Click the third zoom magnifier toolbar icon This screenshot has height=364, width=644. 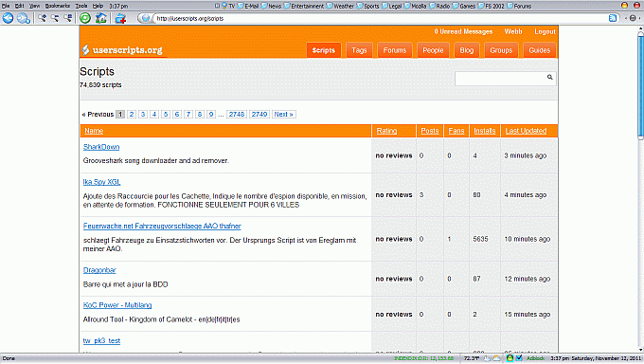pos(68,18)
